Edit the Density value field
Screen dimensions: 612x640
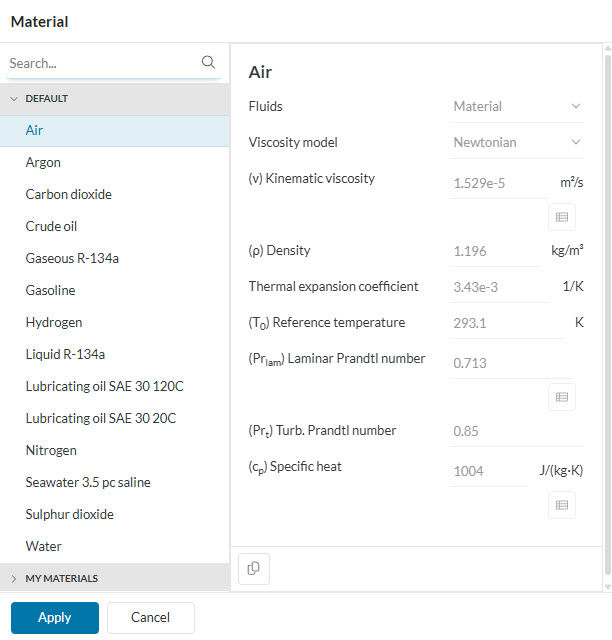pyautogui.click(x=494, y=251)
